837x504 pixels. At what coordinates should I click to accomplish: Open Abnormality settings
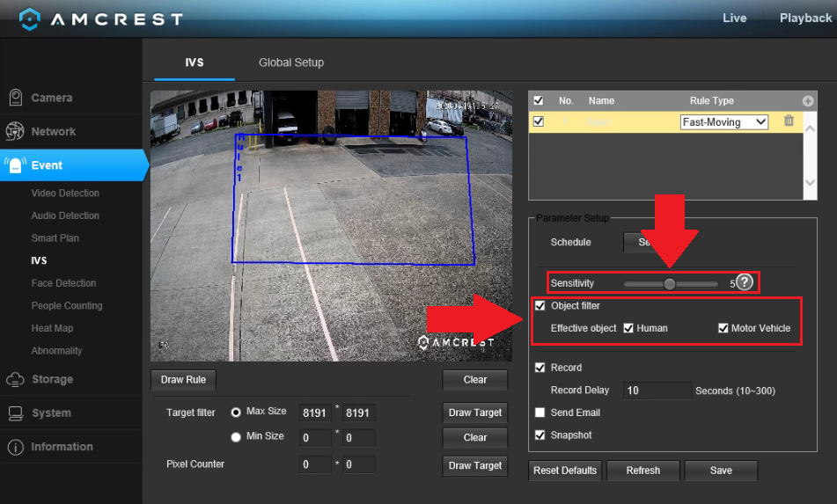(56, 350)
